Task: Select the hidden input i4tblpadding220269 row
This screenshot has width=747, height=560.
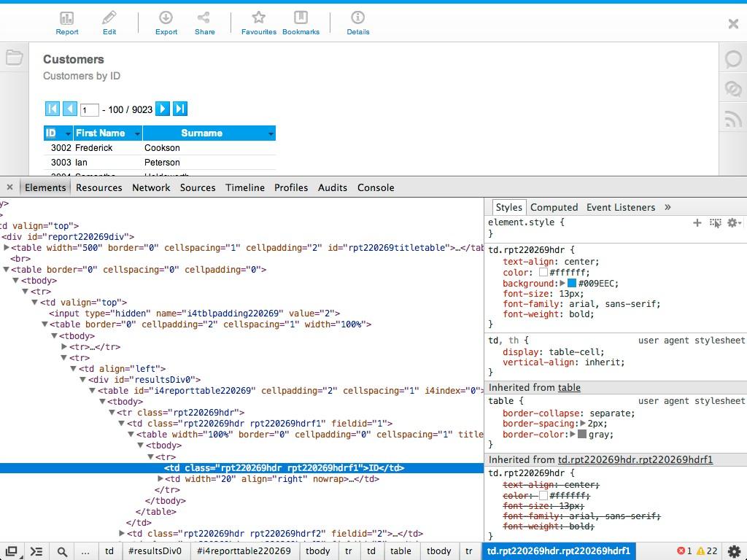Action: click(194, 314)
